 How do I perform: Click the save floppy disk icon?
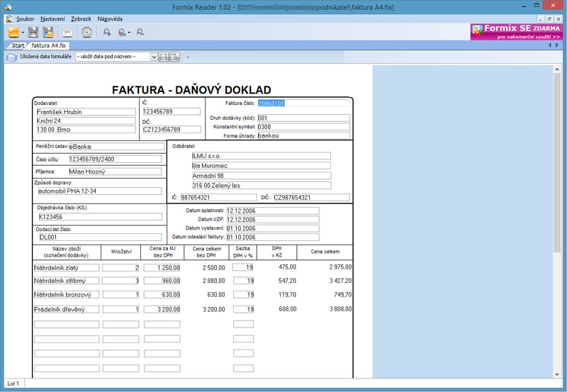pos(33,32)
